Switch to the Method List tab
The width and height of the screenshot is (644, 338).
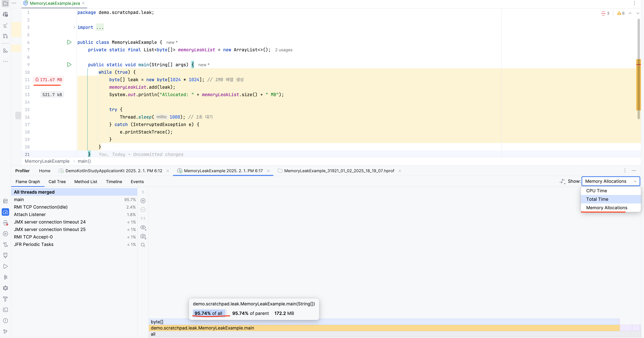[x=86, y=182]
